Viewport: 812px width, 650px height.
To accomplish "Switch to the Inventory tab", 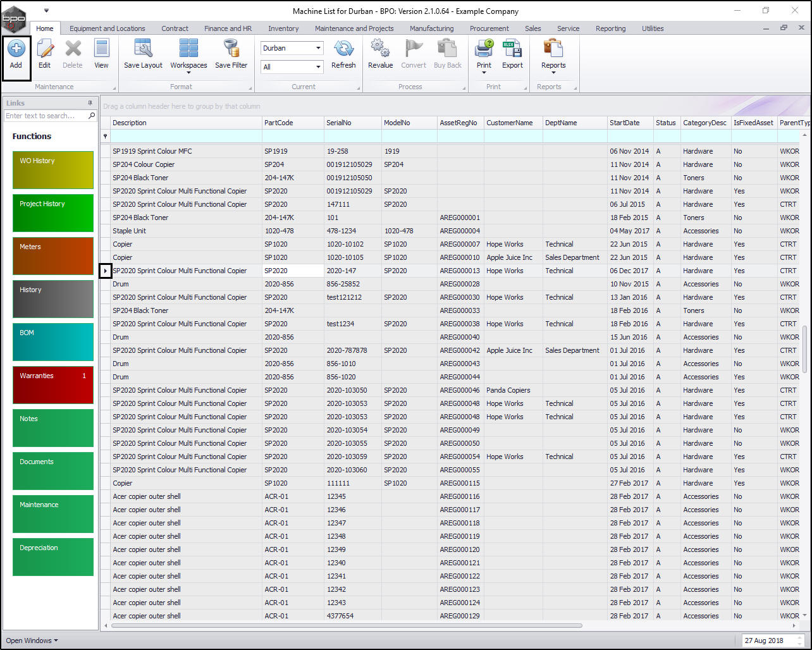I will (283, 28).
